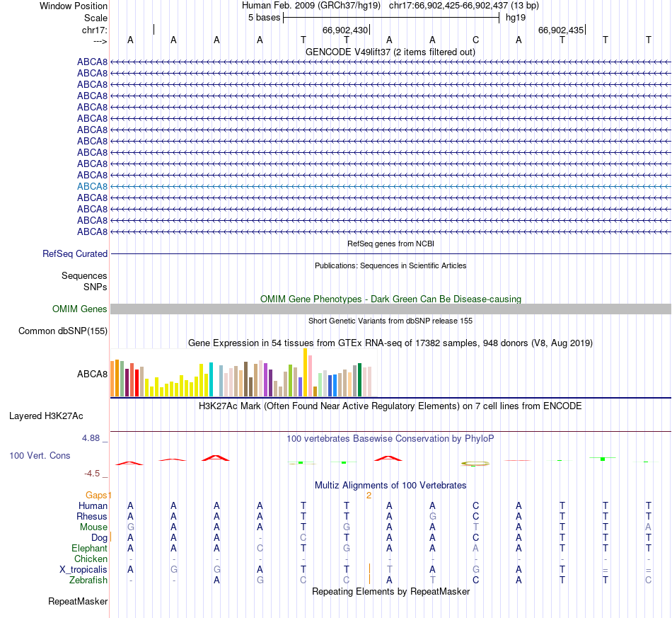Click the RefSeq genes from NCBI title

pyautogui.click(x=390, y=244)
